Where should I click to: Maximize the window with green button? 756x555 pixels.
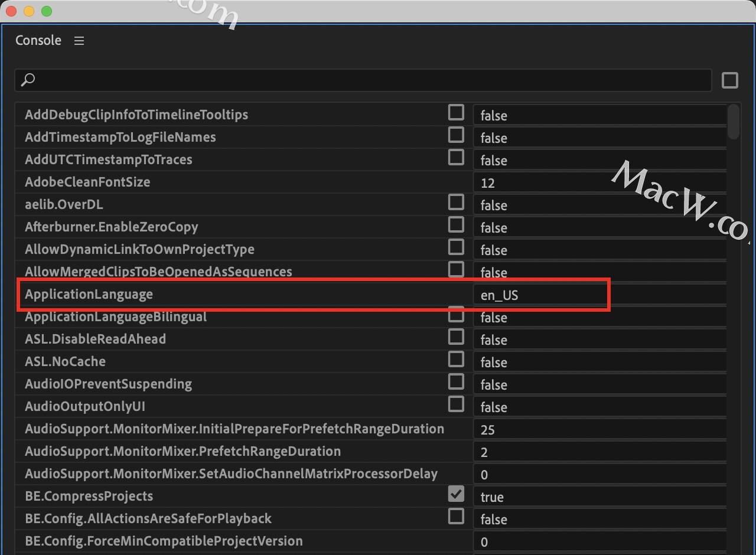click(x=47, y=11)
